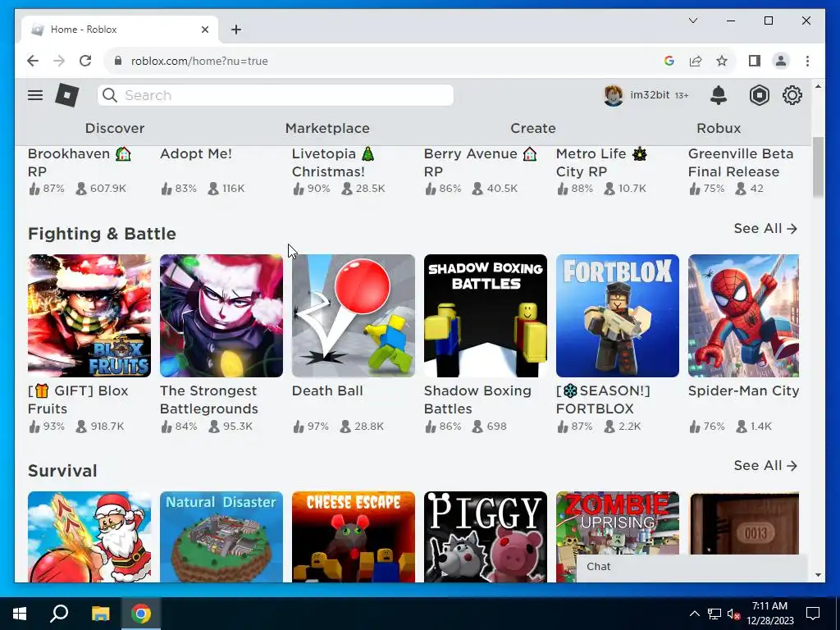Click the Roblox search input field
The width and height of the screenshot is (840, 630).
tap(276, 95)
